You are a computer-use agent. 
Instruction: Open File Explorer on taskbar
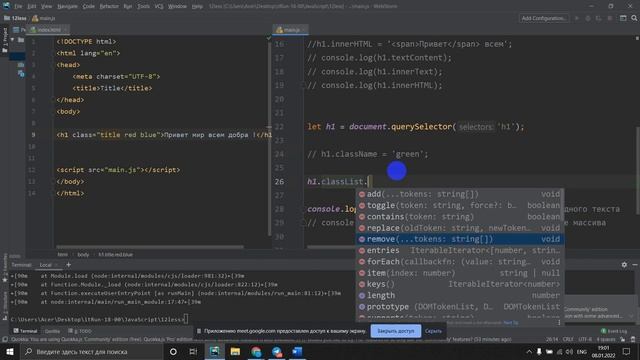click(235, 351)
